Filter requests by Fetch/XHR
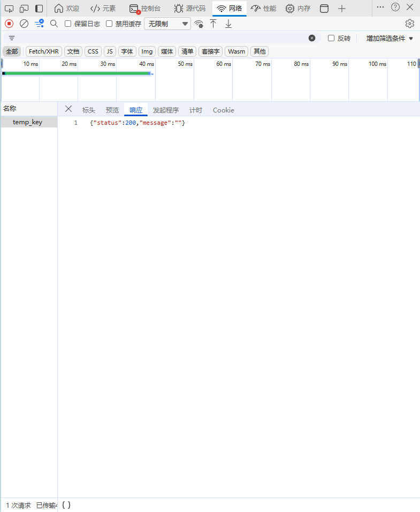The width and height of the screenshot is (420, 512). (44, 51)
